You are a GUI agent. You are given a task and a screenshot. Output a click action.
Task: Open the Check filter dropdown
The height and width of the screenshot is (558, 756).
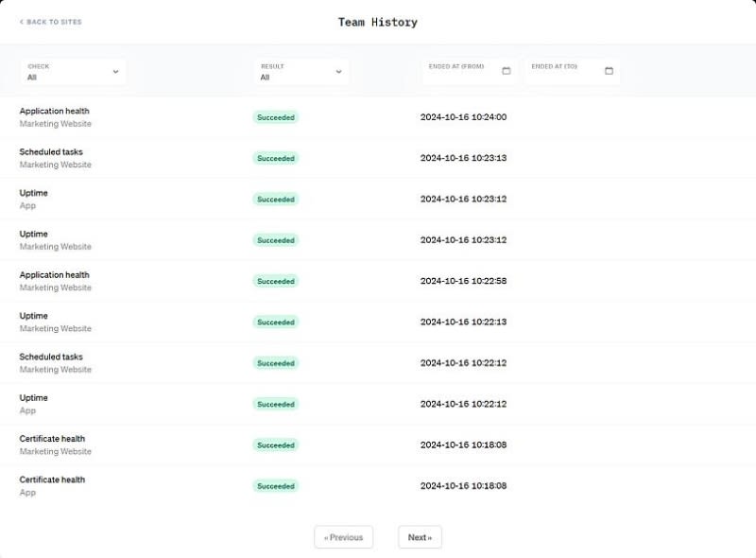pyautogui.click(x=74, y=72)
